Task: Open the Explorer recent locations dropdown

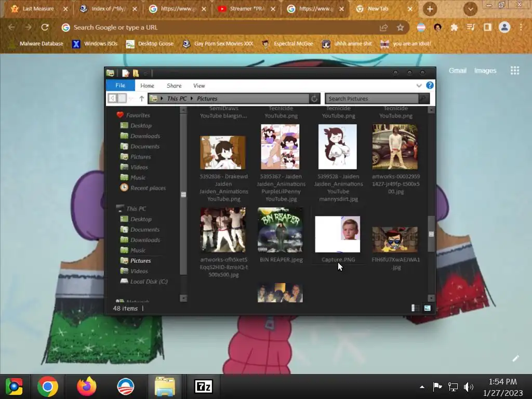Action: click(131, 98)
